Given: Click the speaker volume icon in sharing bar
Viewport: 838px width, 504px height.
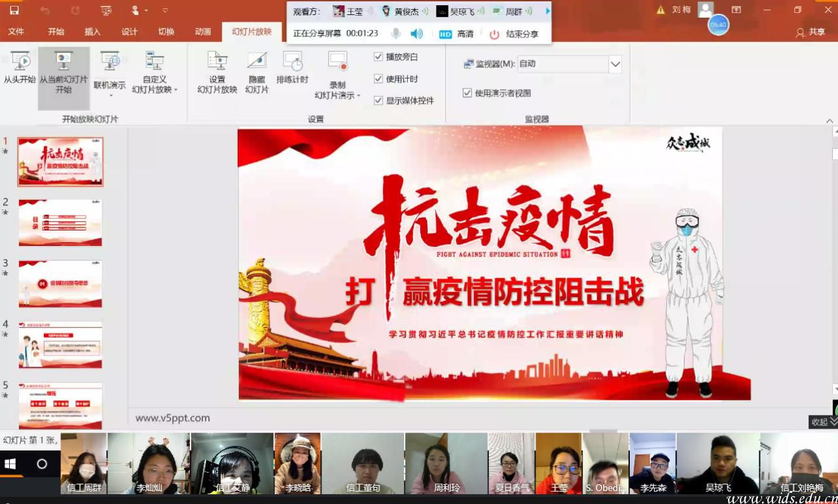Looking at the screenshot, I should (x=416, y=33).
